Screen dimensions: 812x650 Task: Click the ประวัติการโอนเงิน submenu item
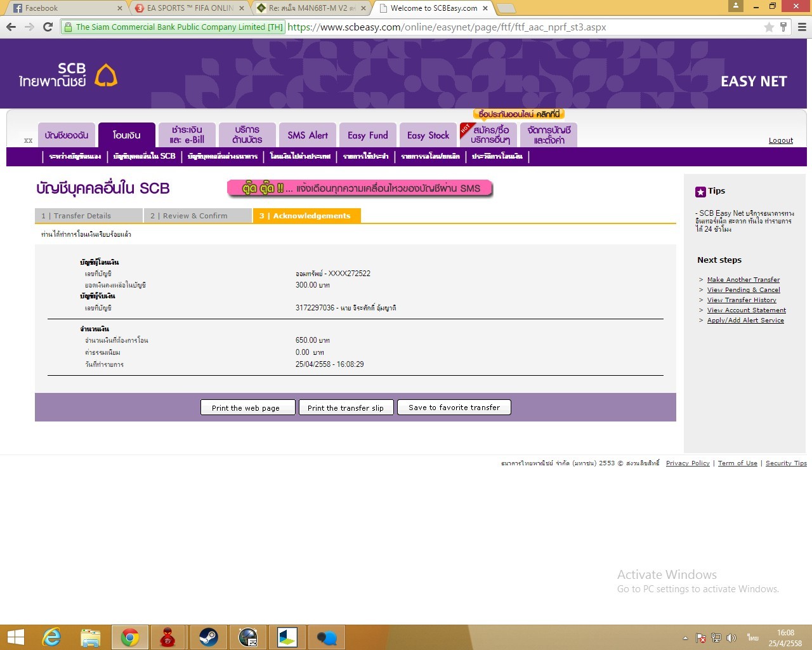click(497, 156)
